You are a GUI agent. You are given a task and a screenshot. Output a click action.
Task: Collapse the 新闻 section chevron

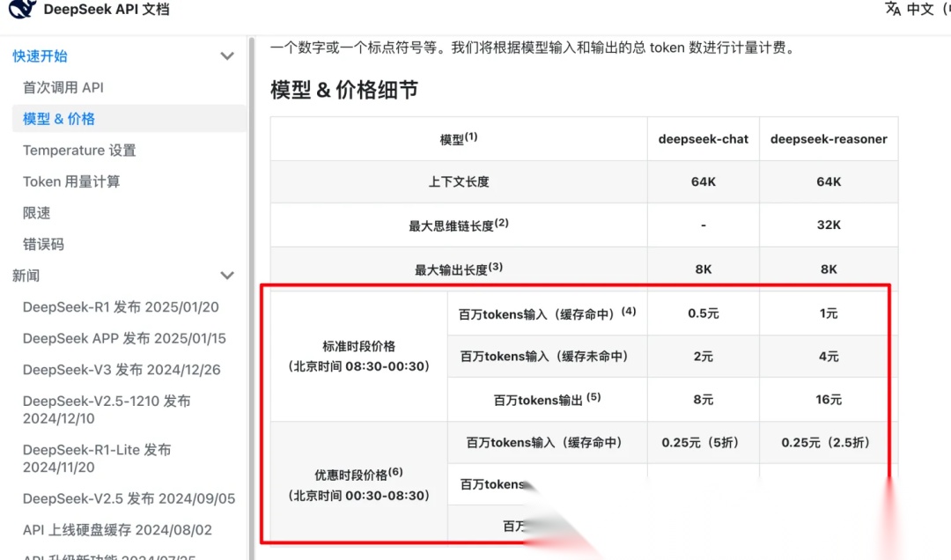pos(227,276)
